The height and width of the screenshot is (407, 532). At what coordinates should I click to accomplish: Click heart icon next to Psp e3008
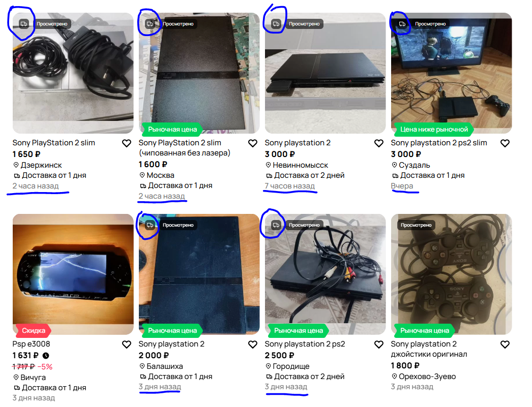tap(127, 345)
